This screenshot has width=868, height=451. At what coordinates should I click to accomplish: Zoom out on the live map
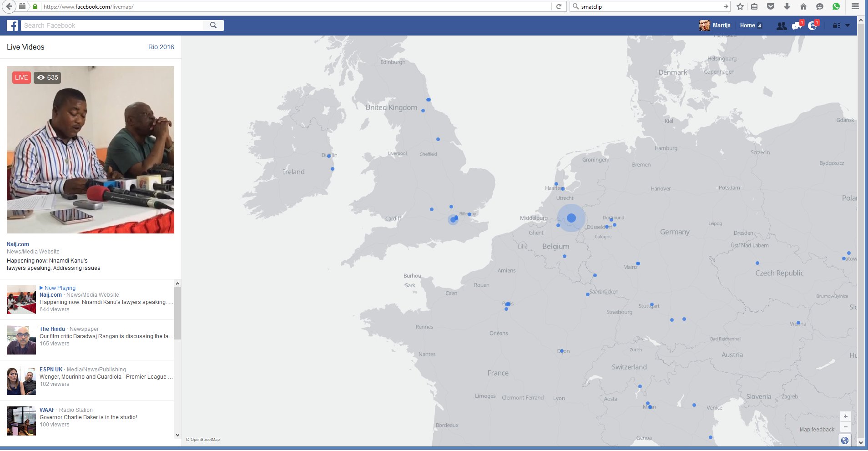pos(845,427)
